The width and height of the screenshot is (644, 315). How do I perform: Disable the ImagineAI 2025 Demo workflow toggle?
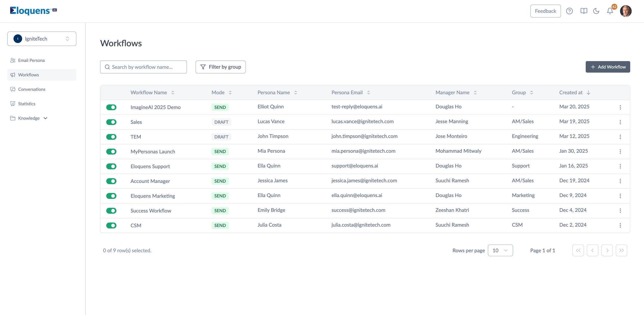tap(111, 107)
